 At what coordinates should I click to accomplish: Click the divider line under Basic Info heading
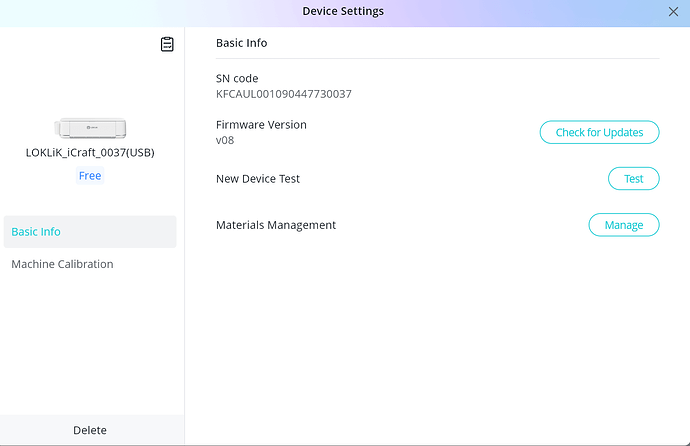[x=437, y=59]
